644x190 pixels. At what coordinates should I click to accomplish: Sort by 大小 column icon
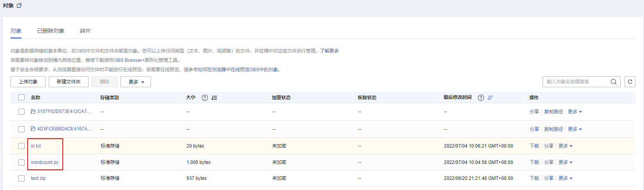pos(214,98)
